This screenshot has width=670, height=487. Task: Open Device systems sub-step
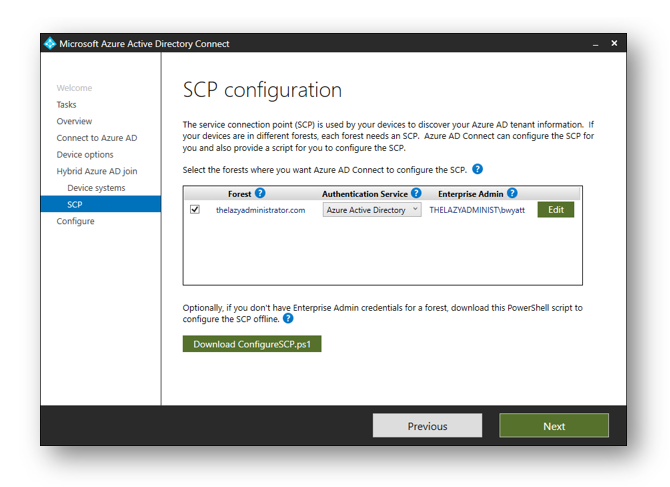click(x=96, y=188)
